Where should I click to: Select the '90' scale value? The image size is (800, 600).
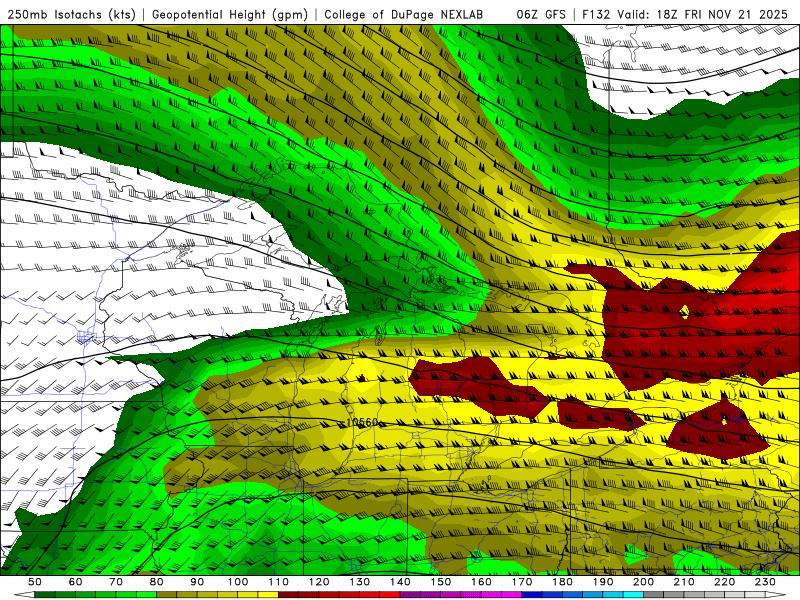click(197, 582)
